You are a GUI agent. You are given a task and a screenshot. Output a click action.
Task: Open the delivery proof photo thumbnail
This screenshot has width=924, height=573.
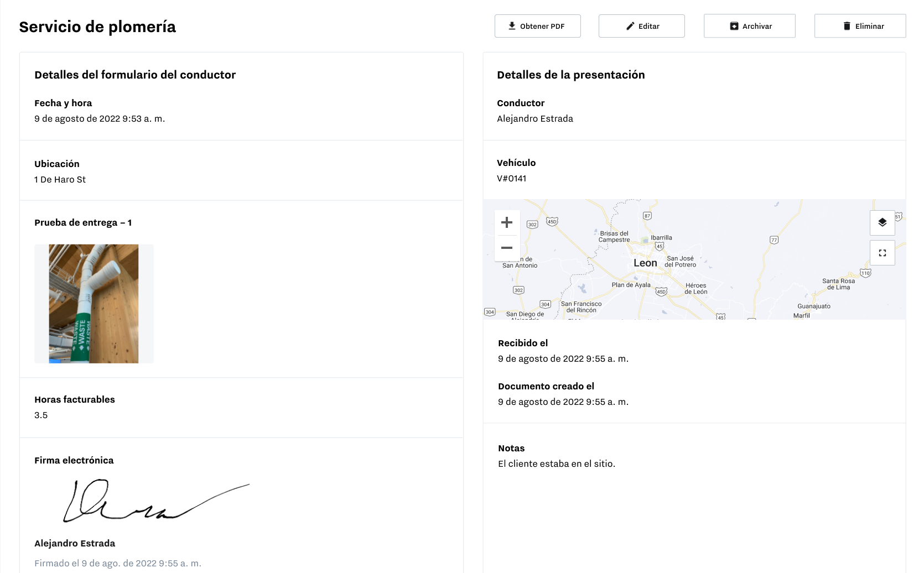(x=94, y=304)
